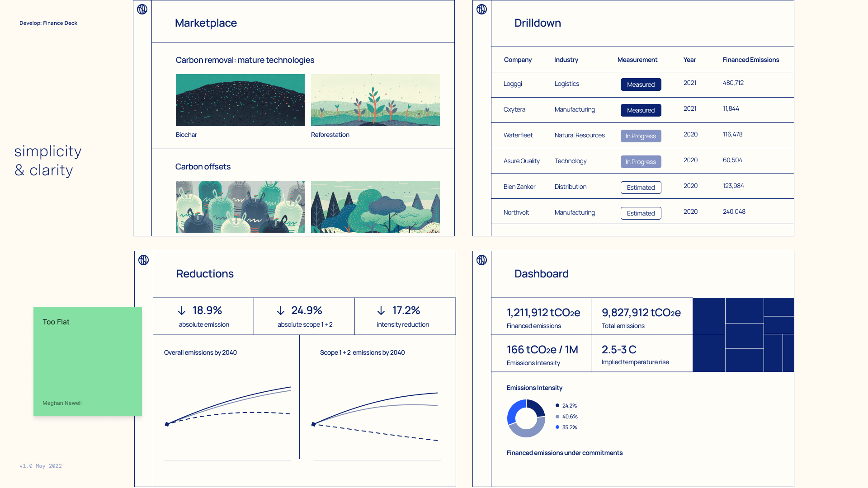The height and width of the screenshot is (488, 868).
Task: Open the Biochar illustration thumbnail
Action: [x=240, y=100]
